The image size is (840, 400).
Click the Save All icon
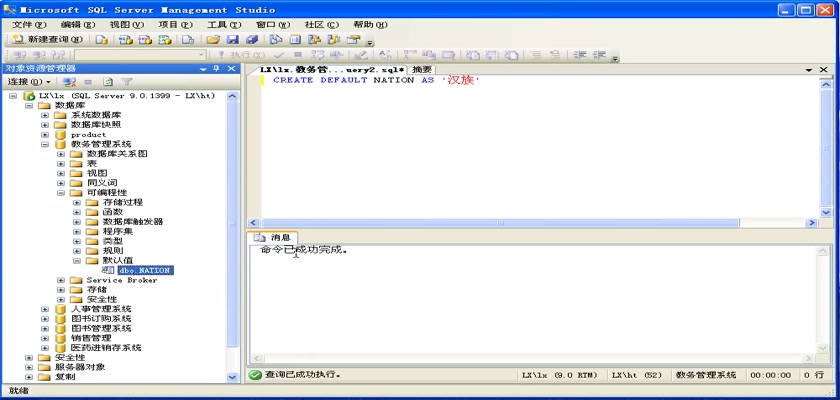click(252, 40)
